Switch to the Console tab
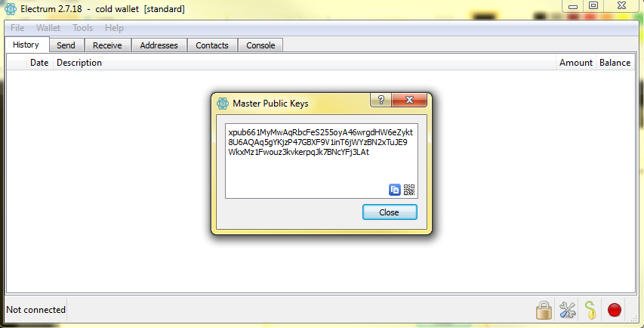The width and height of the screenshot is (644, 328). click(260, 45)
